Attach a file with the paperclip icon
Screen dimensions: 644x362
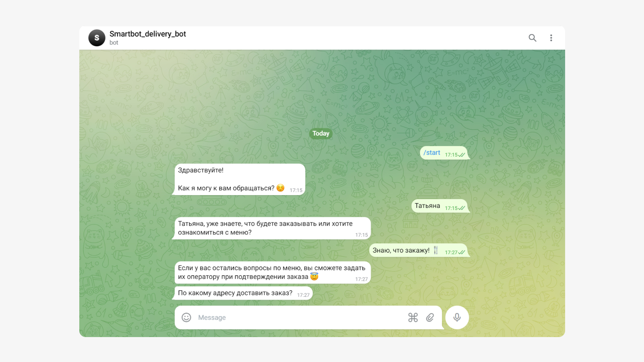coord(430,317)
